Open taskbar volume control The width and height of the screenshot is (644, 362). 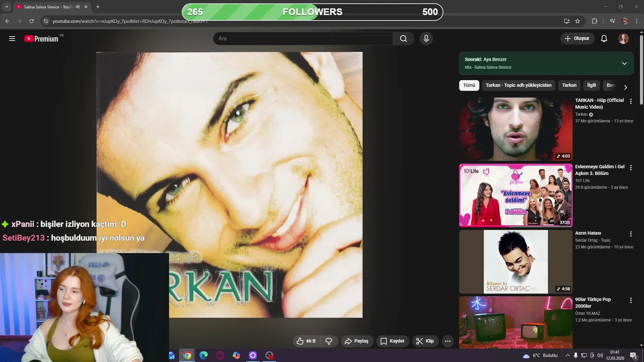point(600,355)
